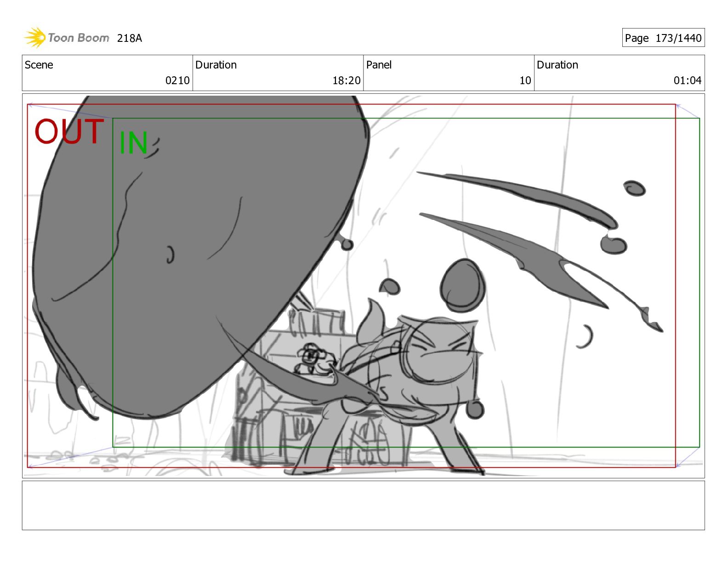Click the empty notes box below the panel
Viewport: 728px width, 563px height.
363,506
